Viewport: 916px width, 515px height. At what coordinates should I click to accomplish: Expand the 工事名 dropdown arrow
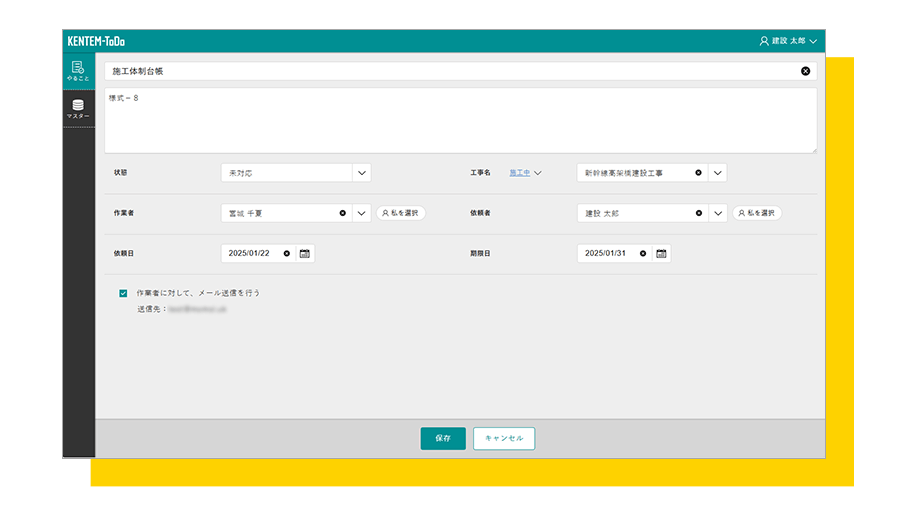click(x=717, y=172)
